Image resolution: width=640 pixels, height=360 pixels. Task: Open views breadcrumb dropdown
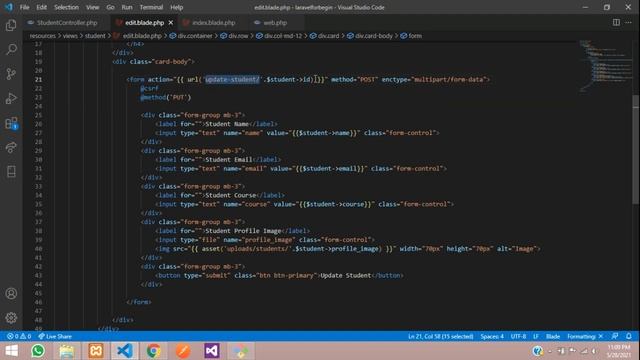[70, 36]
